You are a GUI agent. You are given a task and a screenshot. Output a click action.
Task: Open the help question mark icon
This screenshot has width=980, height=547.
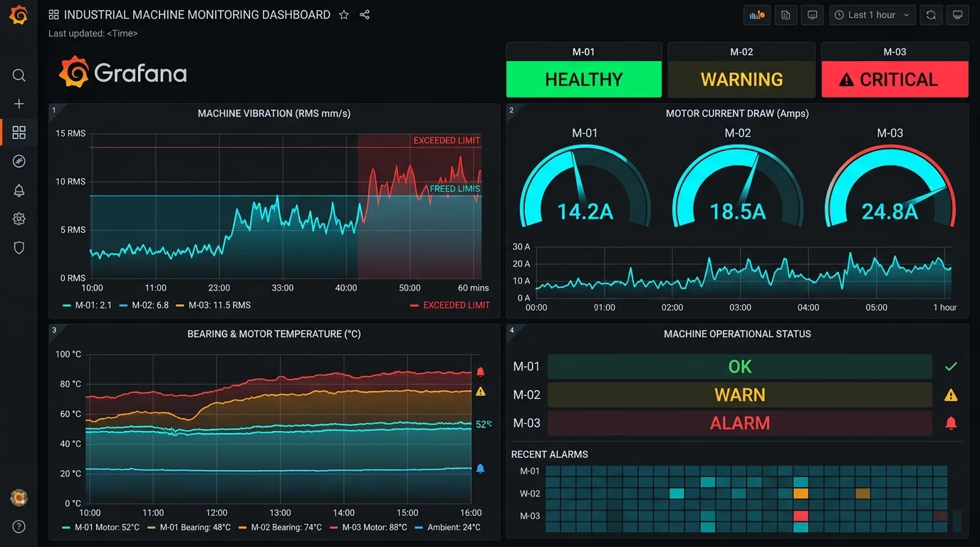point(19,527)
